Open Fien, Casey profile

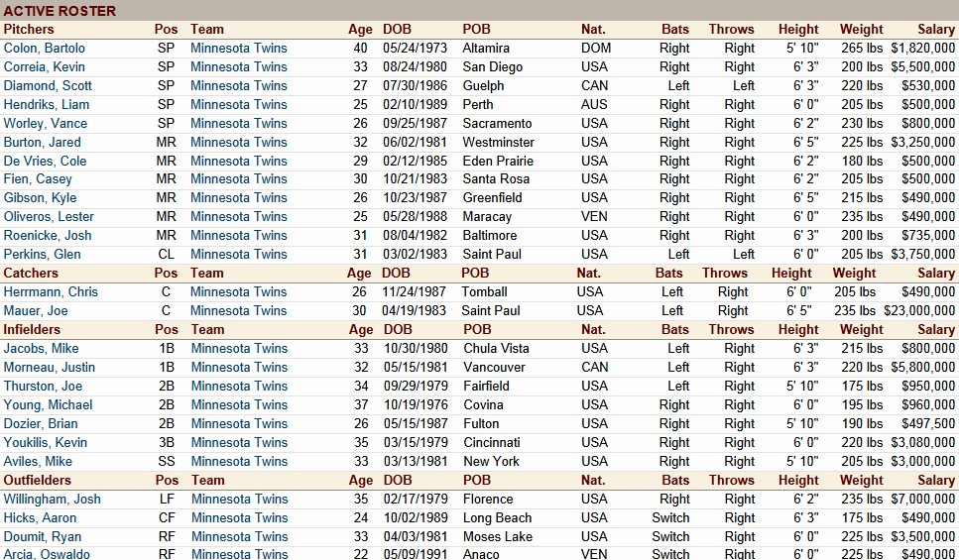click(x=38, y=179)
